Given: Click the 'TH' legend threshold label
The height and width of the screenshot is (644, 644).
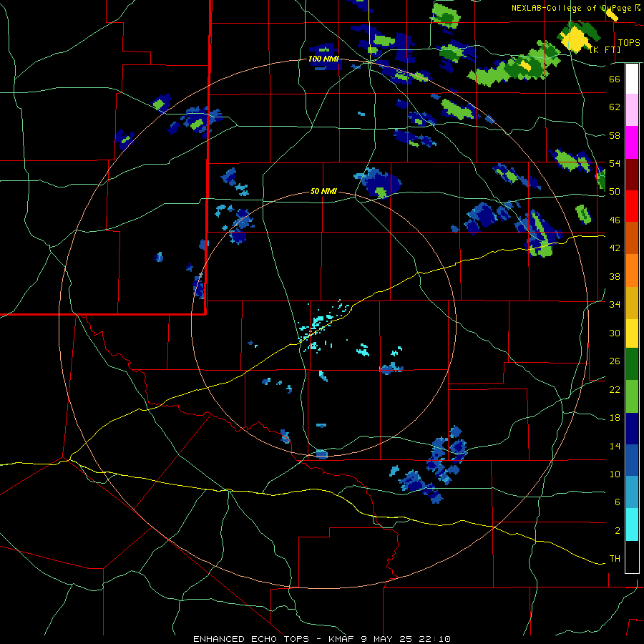Looking at the screenshot, I should point(615,559).
